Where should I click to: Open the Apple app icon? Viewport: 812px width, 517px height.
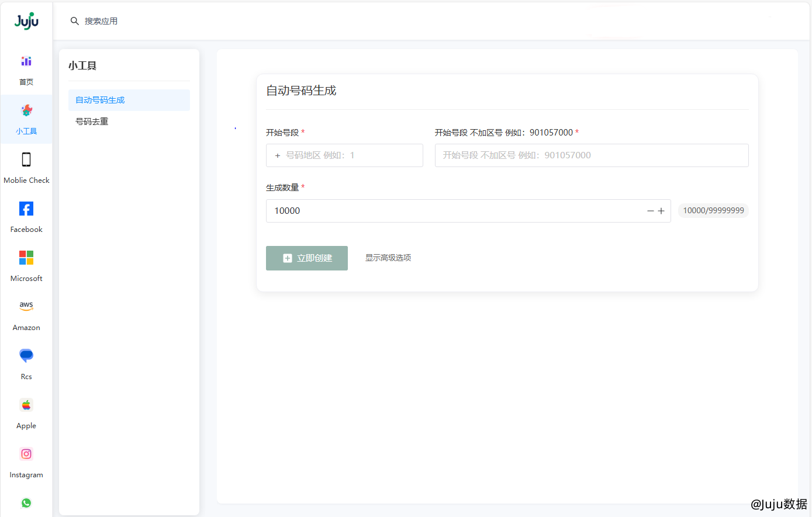pos(26,405)
